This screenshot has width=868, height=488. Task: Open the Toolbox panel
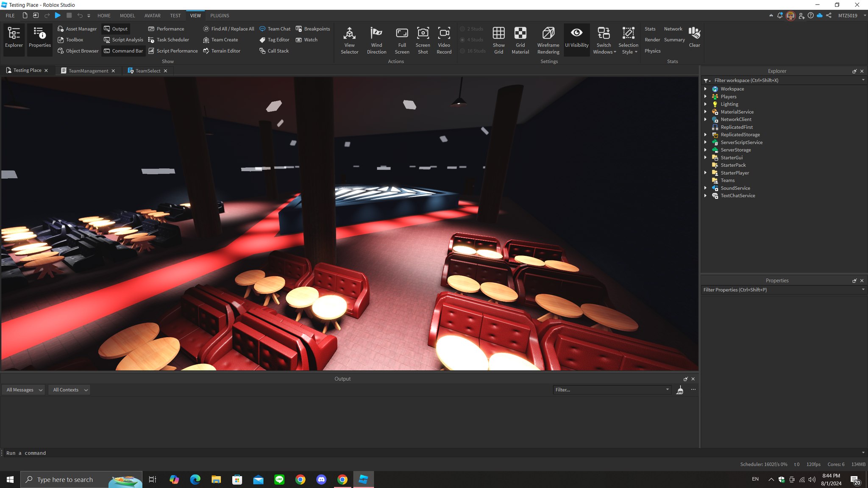70,40
